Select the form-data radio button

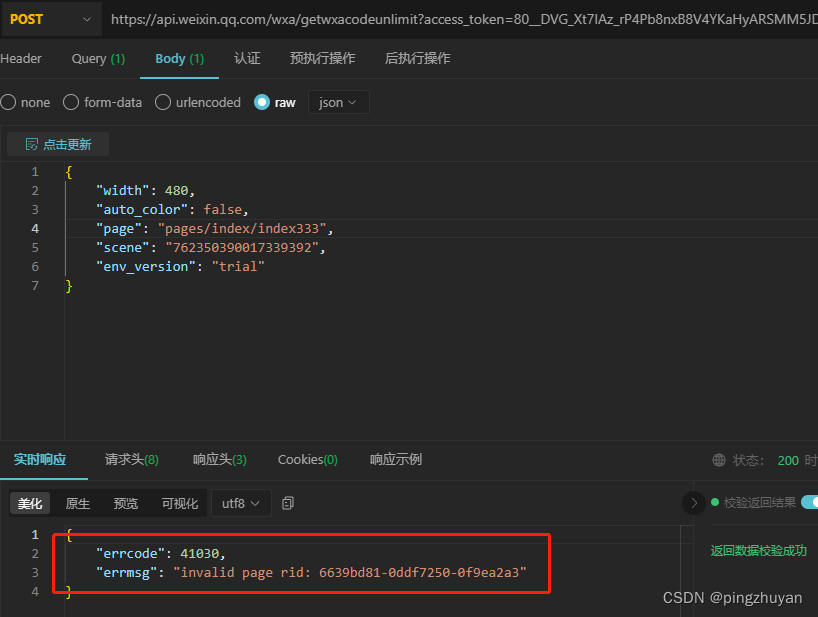pyautogui.click(x=71, y=102)
